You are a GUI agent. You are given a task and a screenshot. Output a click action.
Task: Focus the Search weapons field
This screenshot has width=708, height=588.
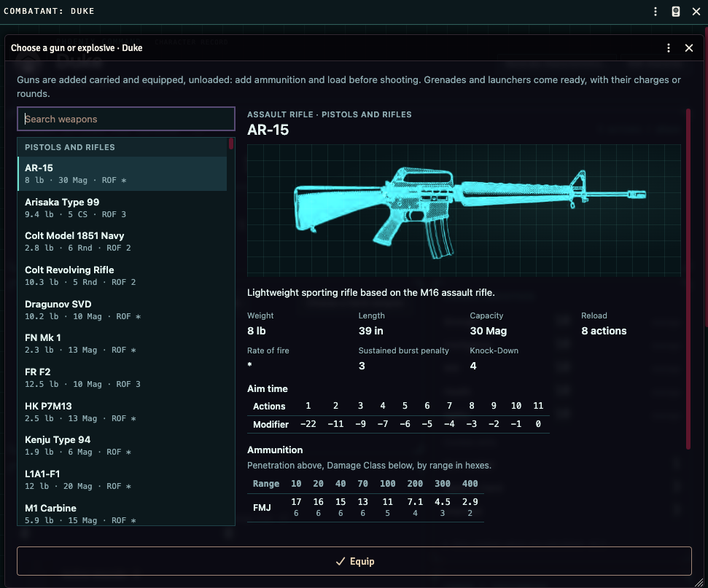126,119
